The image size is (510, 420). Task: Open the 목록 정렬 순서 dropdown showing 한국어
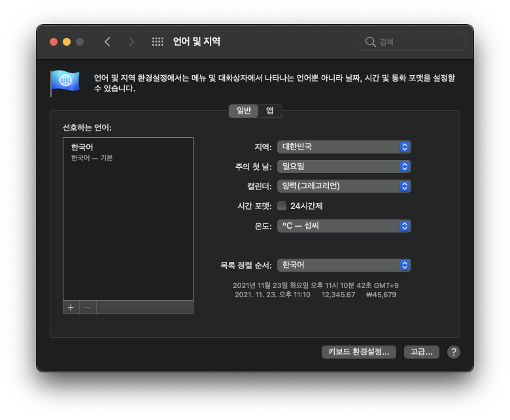point(344,265)
